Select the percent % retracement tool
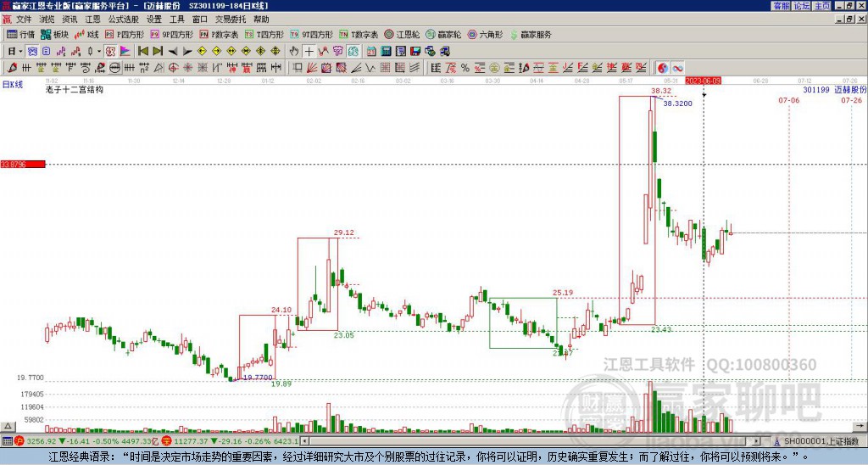 465,68
